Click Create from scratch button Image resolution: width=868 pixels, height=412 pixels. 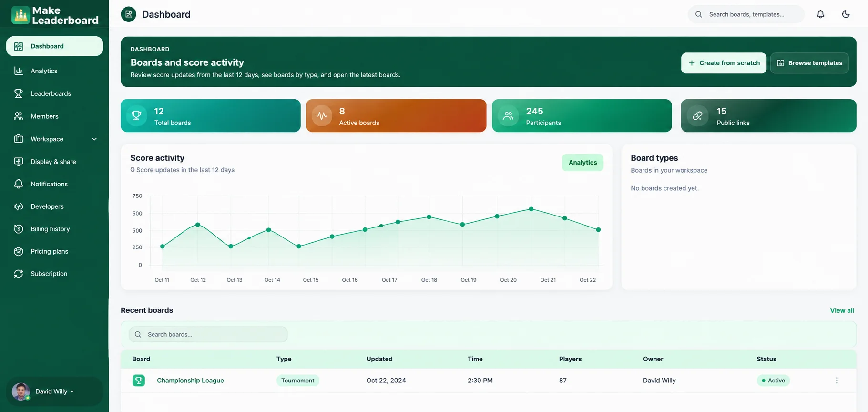(724, 63)
